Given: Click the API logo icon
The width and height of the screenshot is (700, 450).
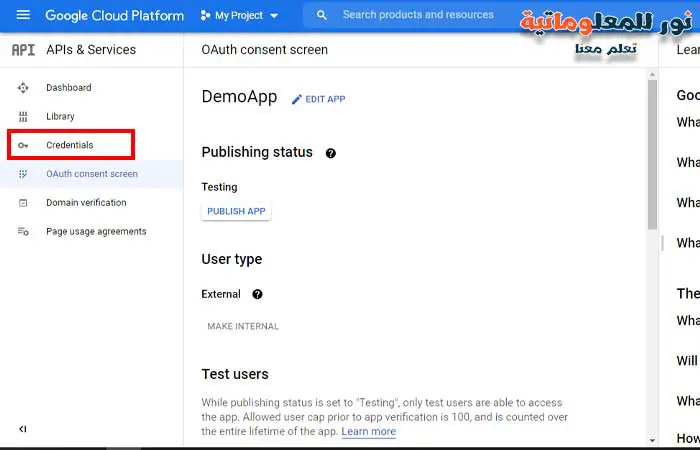Looking at the screenshot, I should point(23,50).
